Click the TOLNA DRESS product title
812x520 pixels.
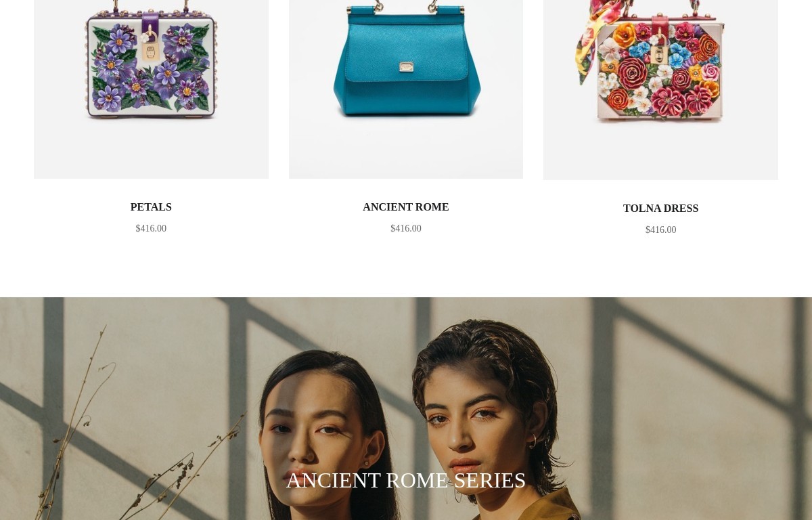click(x=660, y=209)
